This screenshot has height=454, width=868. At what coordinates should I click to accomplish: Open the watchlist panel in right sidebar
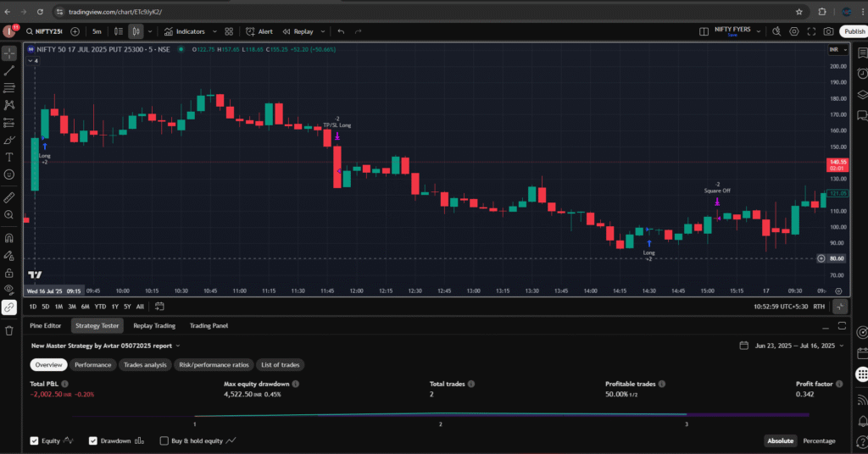click(x=862, y=53)
